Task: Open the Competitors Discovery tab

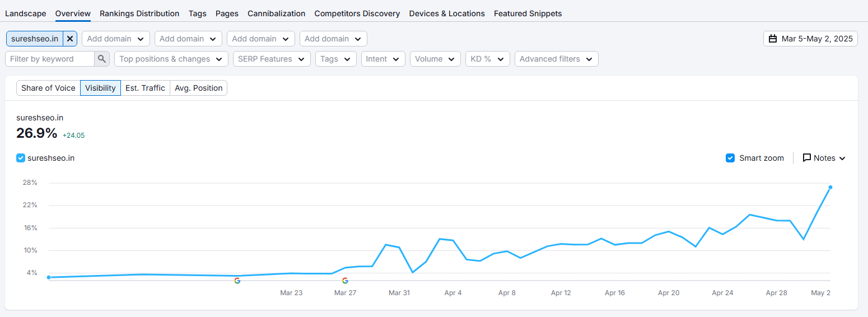Action: click(x=357, y=13)
